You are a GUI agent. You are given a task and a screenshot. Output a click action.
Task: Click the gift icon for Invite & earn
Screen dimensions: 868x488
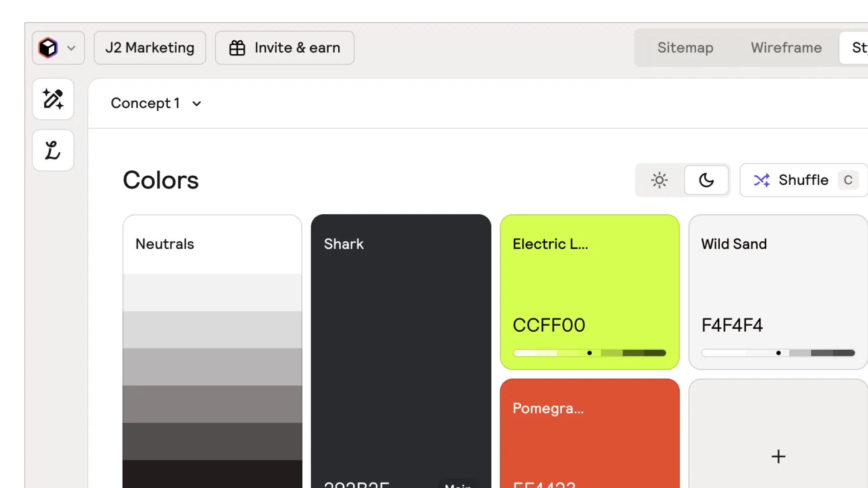[x=237, y=48]
